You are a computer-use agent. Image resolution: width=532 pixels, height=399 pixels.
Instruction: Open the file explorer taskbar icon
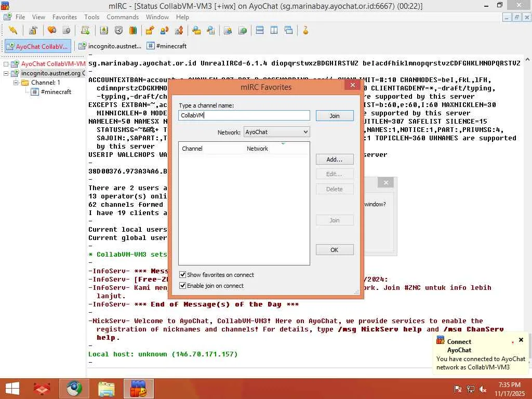point(107,389)
